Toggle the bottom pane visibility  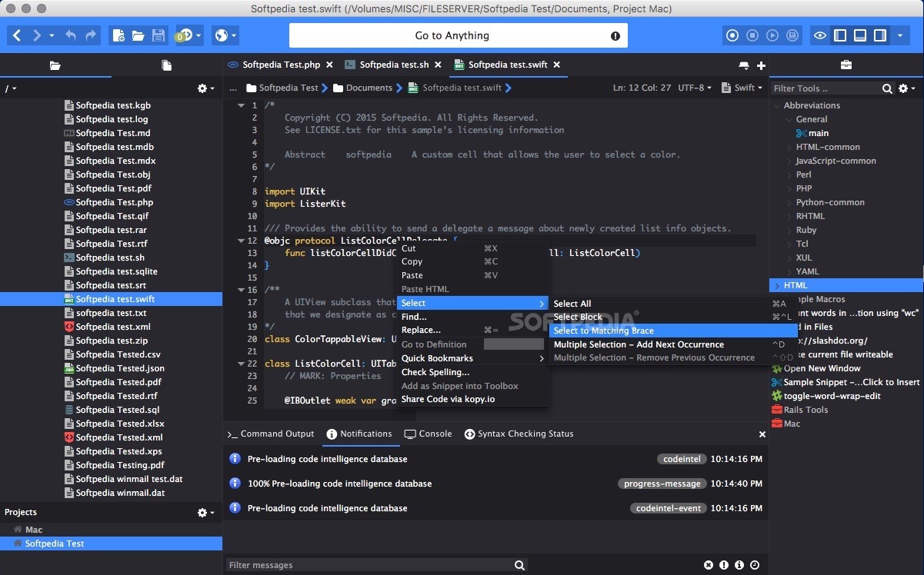[860, 35]
